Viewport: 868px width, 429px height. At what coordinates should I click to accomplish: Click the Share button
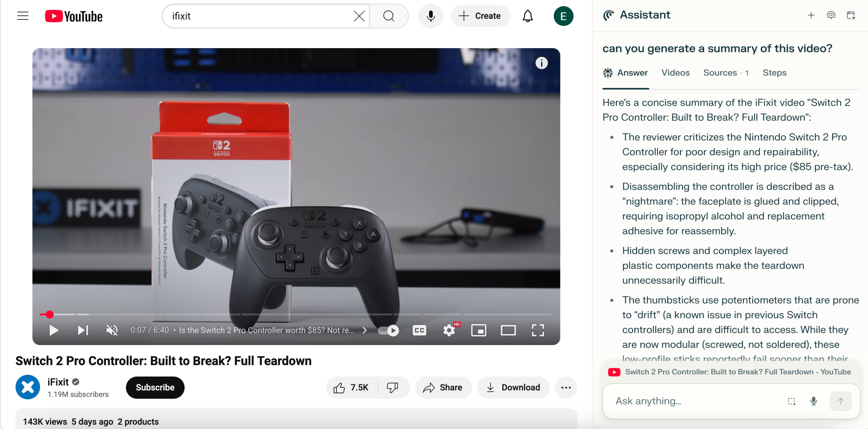[443, 387]
